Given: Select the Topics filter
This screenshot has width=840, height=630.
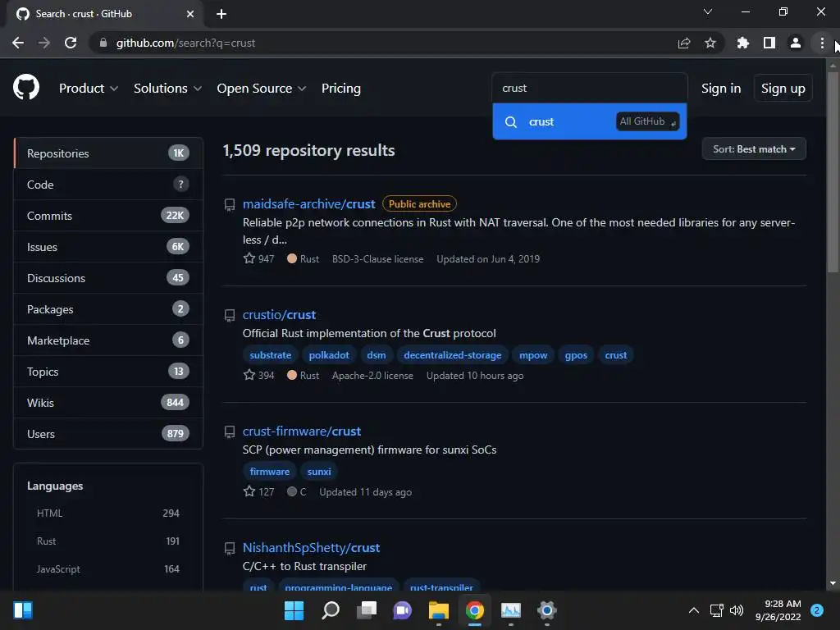Looking at the screenshot, I should [108, 372].
